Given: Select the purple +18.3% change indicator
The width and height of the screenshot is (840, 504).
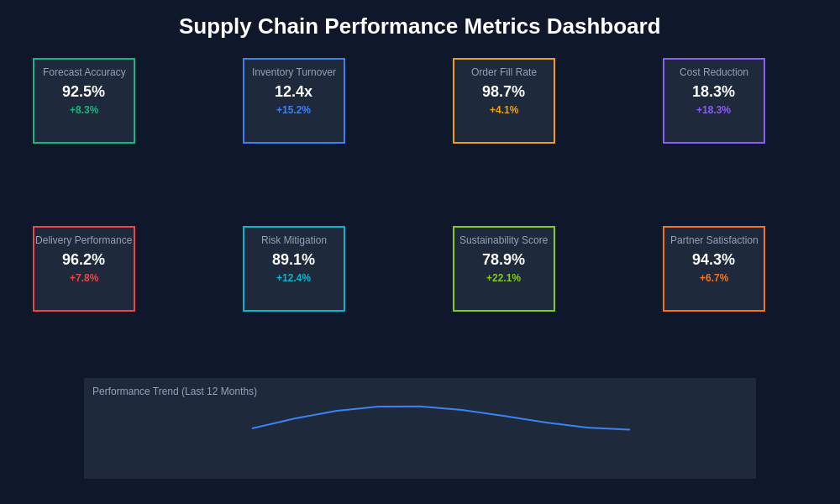Looking at the screenshot, I should pyautogui.click(x=714, y=110).
